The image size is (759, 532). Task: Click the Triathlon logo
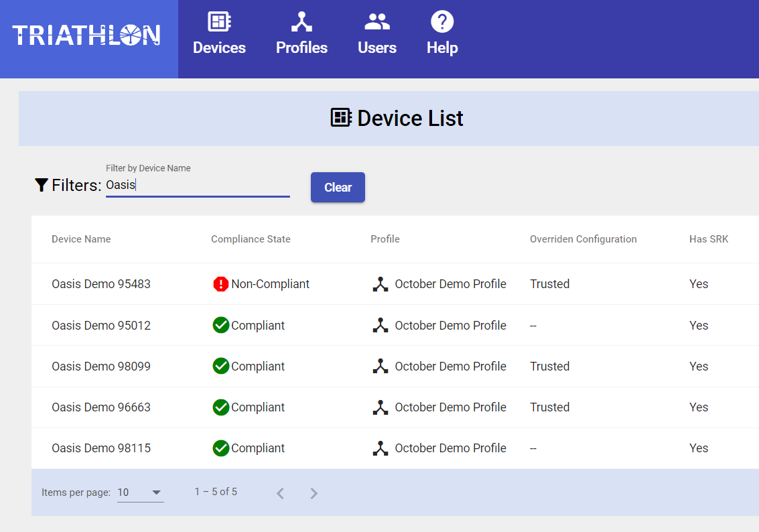pyautogui.click(x=86, y=36)
